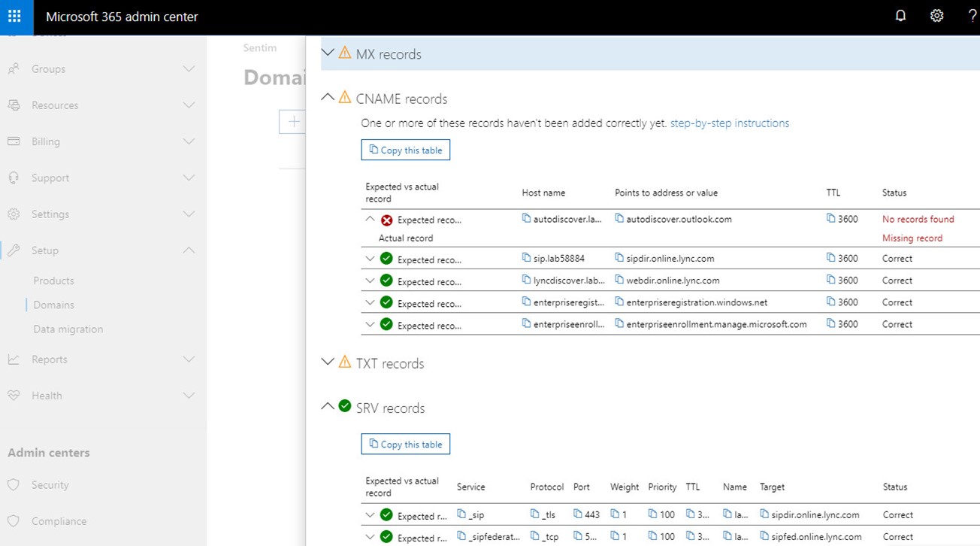
Task: Open Data migration in the sidebar
Action: point(68,329)
